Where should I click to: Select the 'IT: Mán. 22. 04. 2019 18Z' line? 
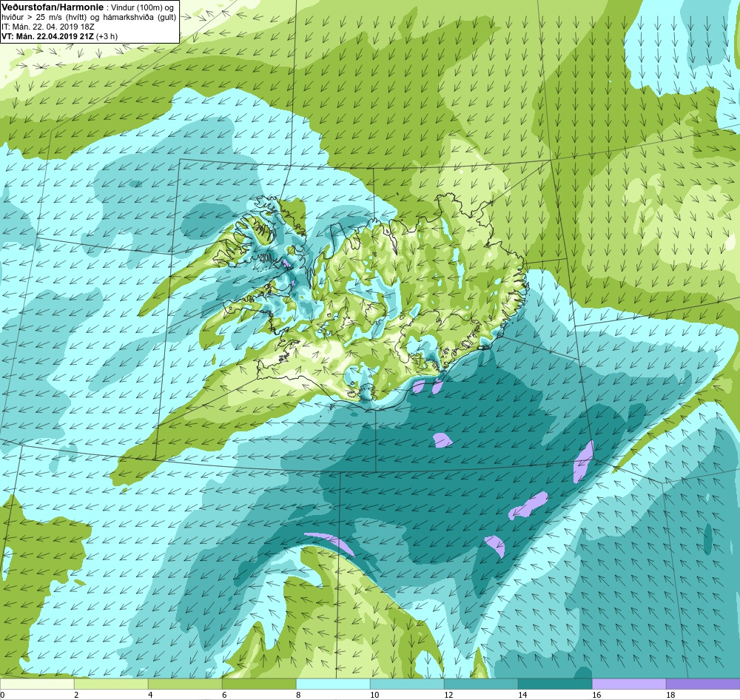point(47,27)
